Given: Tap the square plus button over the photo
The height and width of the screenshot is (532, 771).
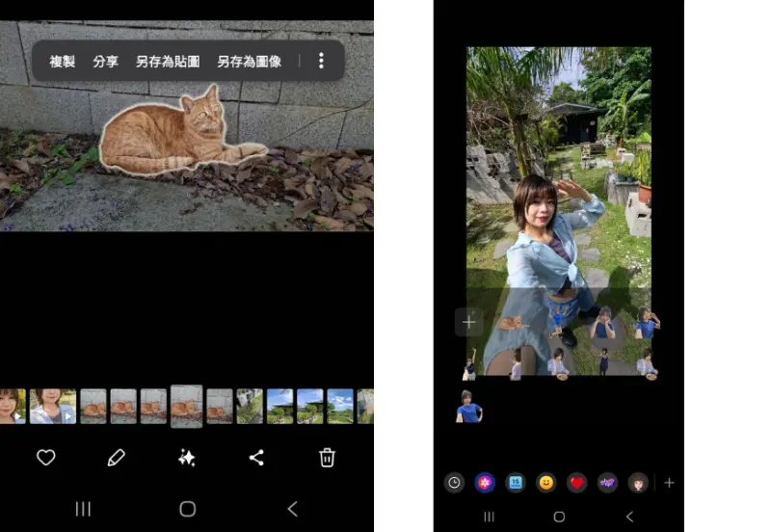Looking at the screenshot, I should coord(468,322).
